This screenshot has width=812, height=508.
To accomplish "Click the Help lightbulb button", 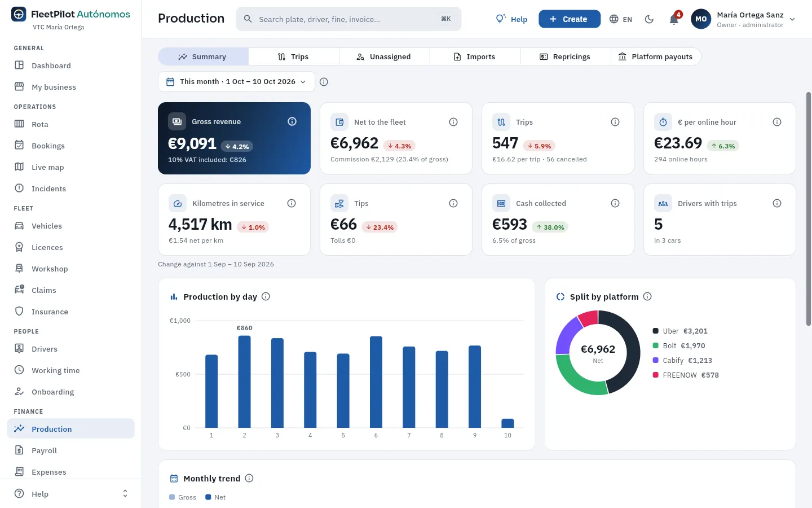I will click(511, 19).
